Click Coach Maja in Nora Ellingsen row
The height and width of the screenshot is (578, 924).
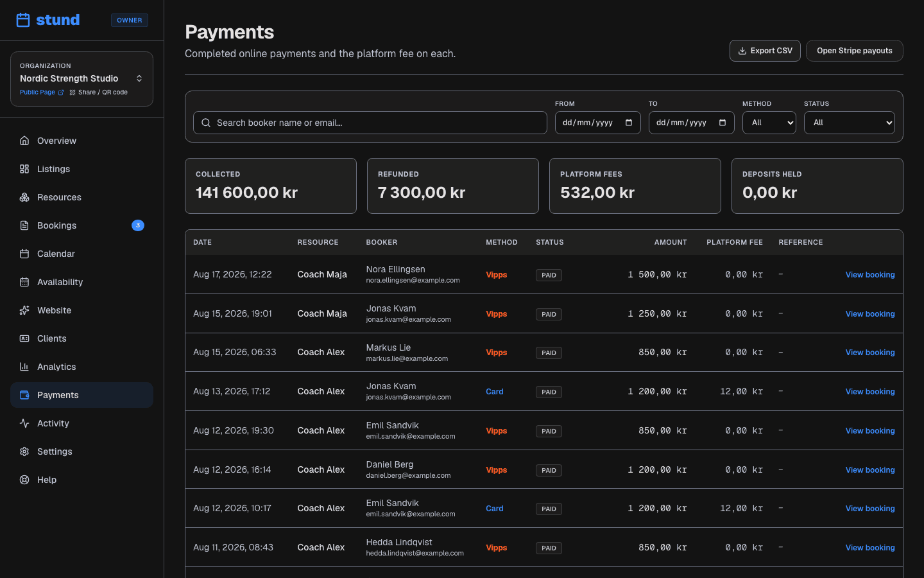point(322,274)
